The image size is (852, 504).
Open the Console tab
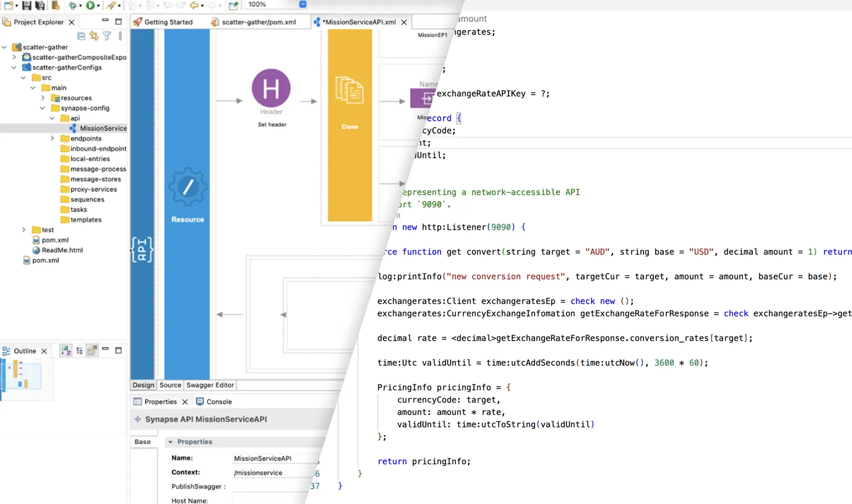(214, 401)
